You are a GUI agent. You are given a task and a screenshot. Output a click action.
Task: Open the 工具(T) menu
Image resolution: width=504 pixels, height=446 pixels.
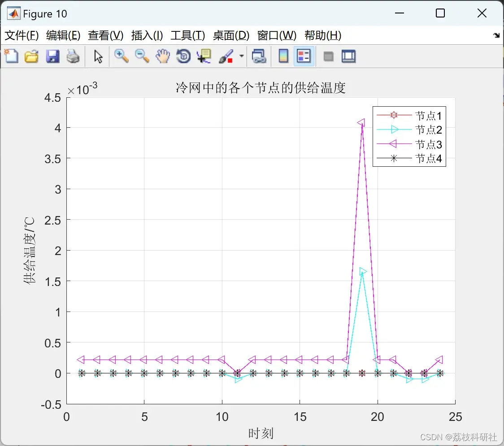pyautogui.click(x=188, y=35)
